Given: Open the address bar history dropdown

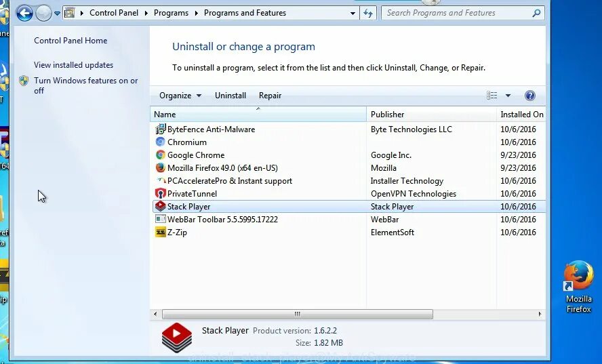Looking at the screenshot, I should [353, 14].
